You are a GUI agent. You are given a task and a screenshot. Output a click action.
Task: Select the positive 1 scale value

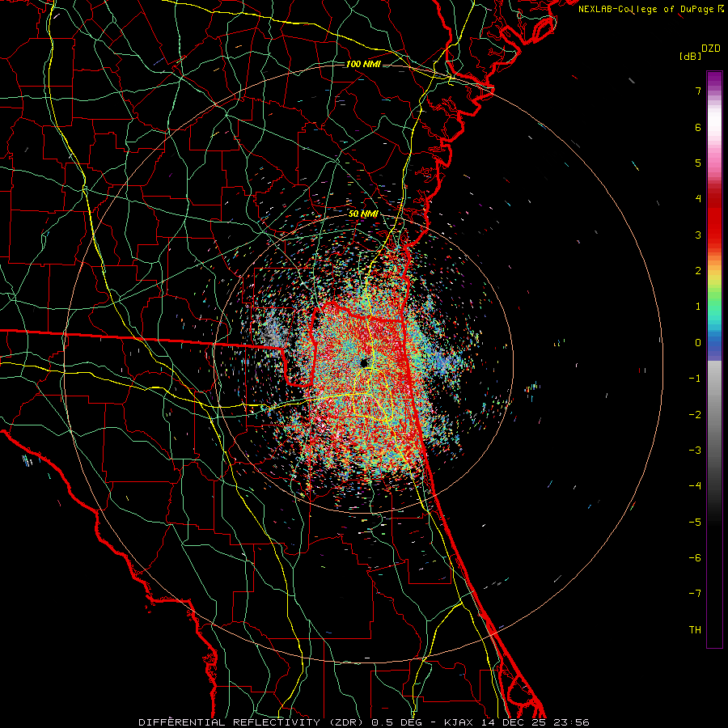click(698, 307)
